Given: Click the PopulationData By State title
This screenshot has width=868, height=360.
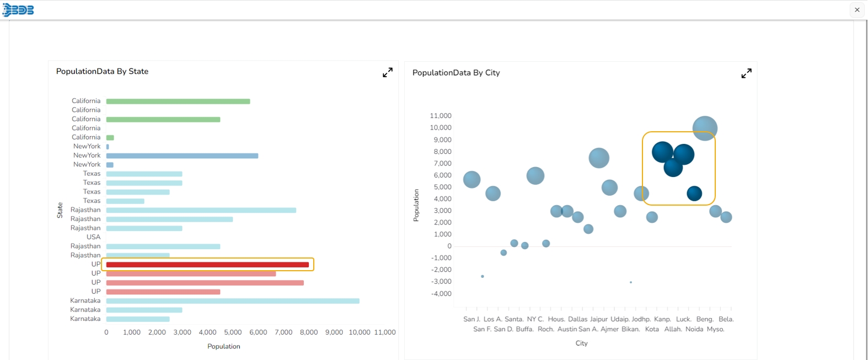Looking at the screenshot, I should point(102,71).
